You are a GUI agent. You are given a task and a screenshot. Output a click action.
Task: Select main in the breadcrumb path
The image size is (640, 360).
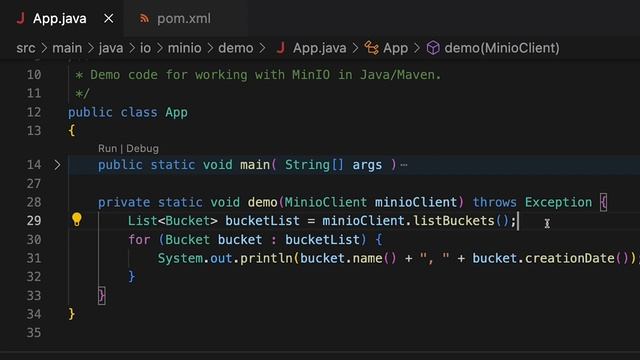click(x=67, y=48)
